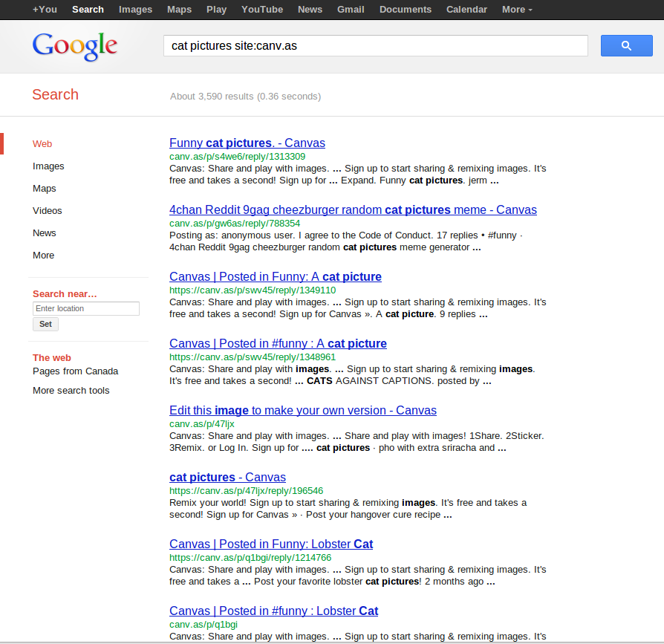Select Search in the top black bar
Screen dimensions: 664x644
88,10
